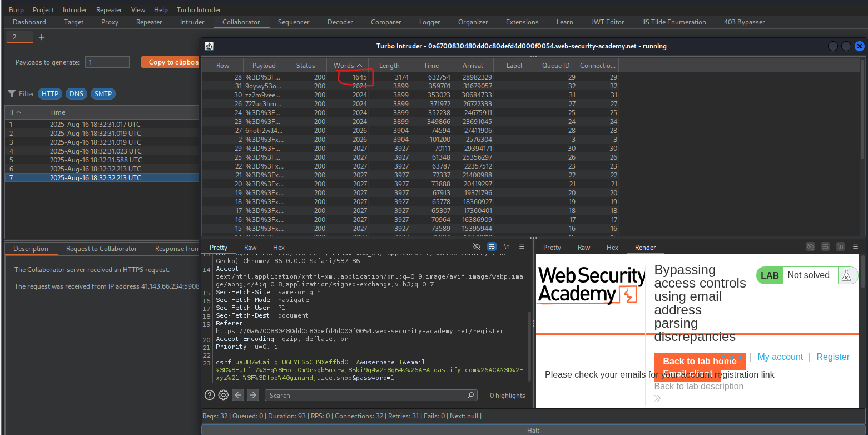Click the Filter funnel icon in Collaborator

11,93
